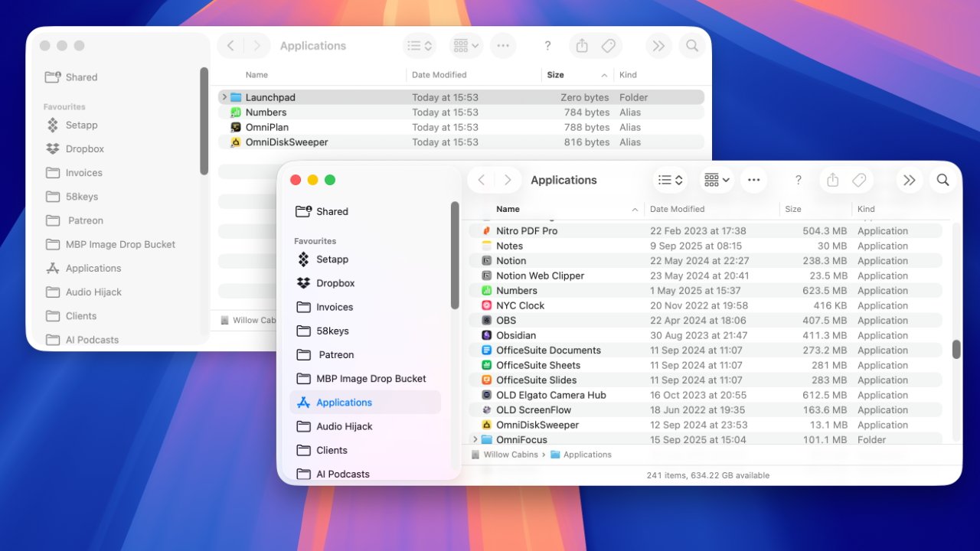Expand the OmniFocus folder disclosure triangle

pos(475,439)
